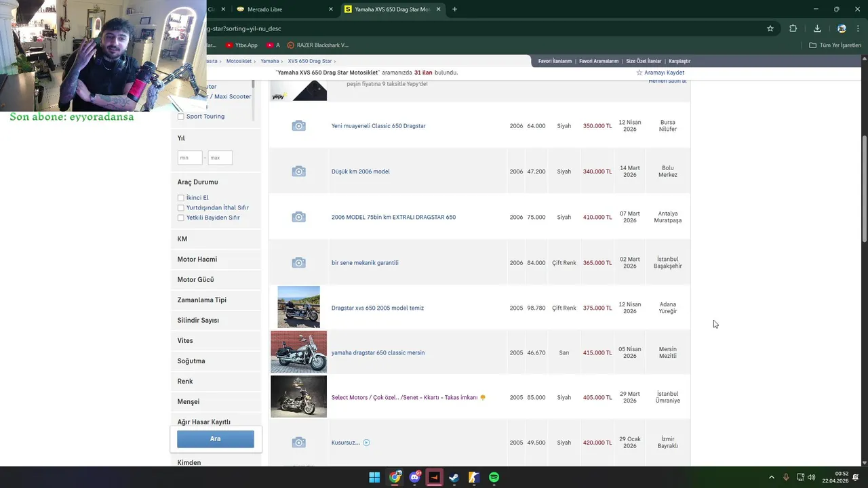Expand the Renk filter
Screen dimensions: 868x488
(x=216, y=382)
